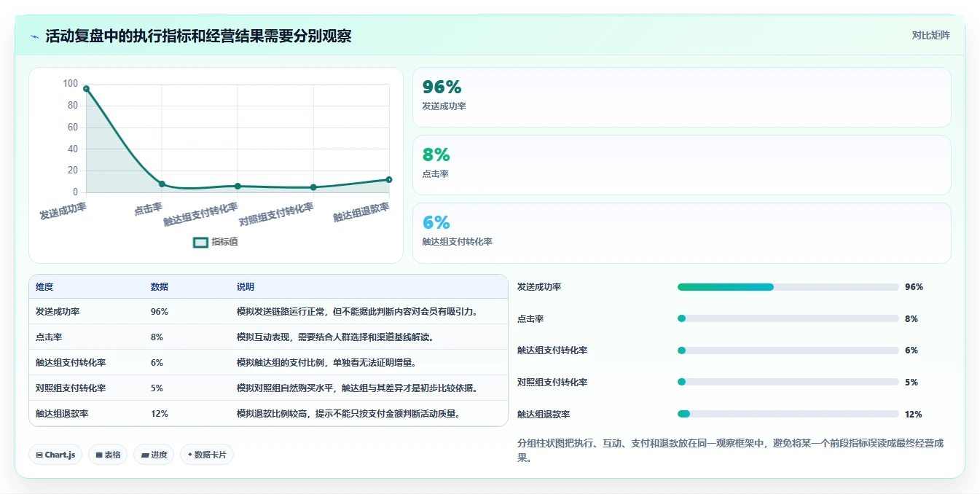Click the 96% 发送成功率 progress bar

pos(788,287)
